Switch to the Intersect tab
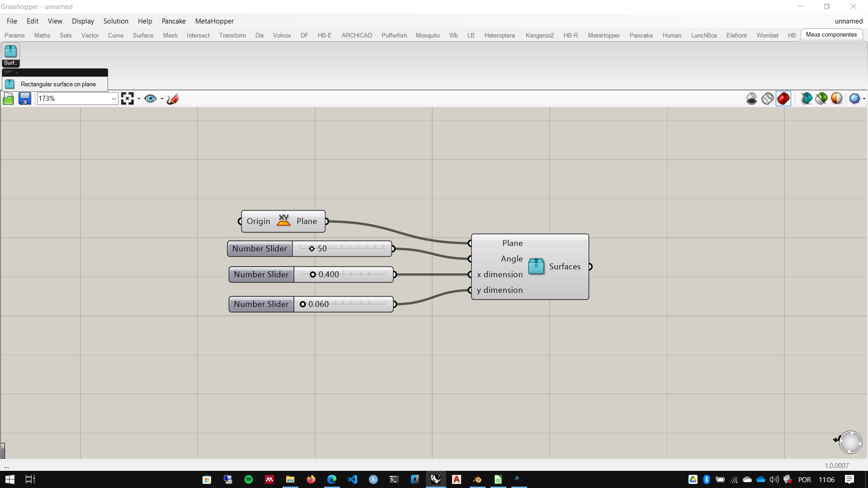 pyautogui.click(x=198, y=35)
